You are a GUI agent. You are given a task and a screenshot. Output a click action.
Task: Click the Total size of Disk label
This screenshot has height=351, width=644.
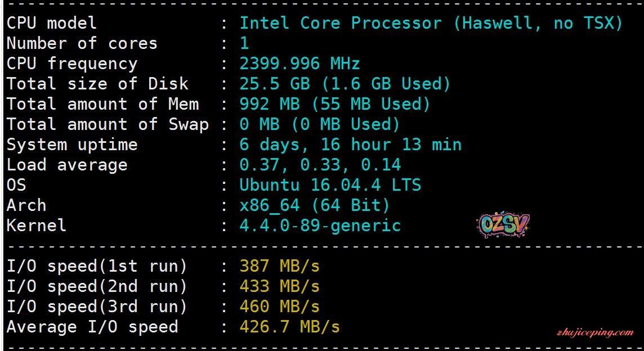(97, 84)
